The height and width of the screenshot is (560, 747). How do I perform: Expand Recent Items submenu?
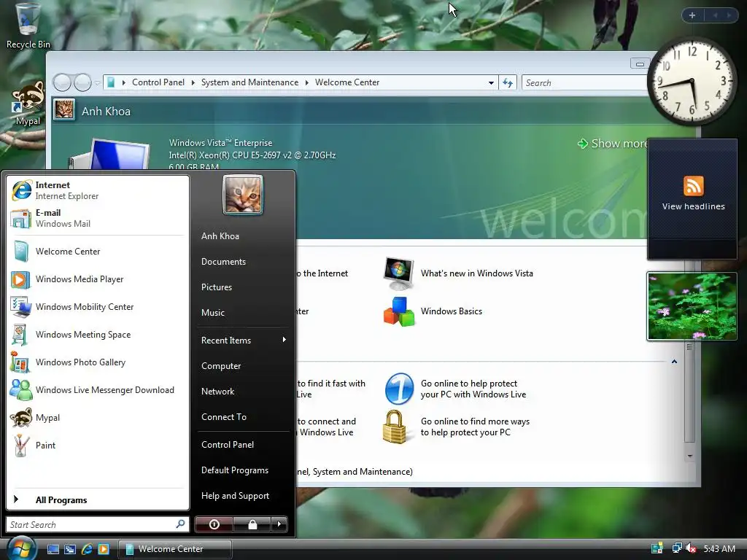244,340
